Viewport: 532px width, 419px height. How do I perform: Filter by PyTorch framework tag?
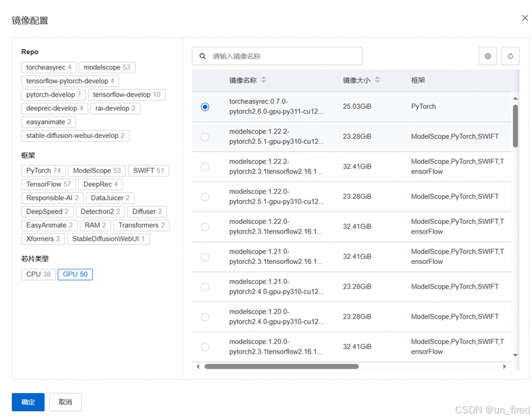pos(44,170)
